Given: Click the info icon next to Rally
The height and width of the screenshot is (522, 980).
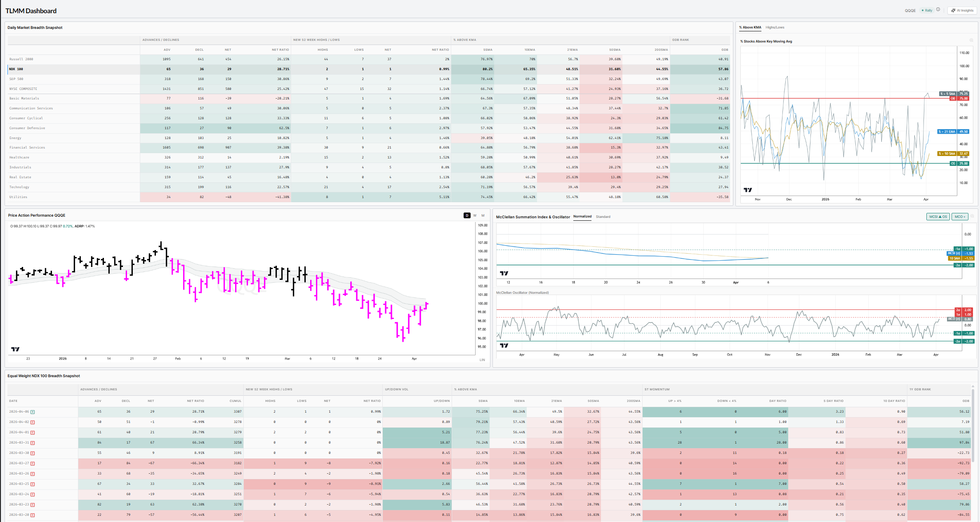Looking at the screenshot, I should pos(938,10).
